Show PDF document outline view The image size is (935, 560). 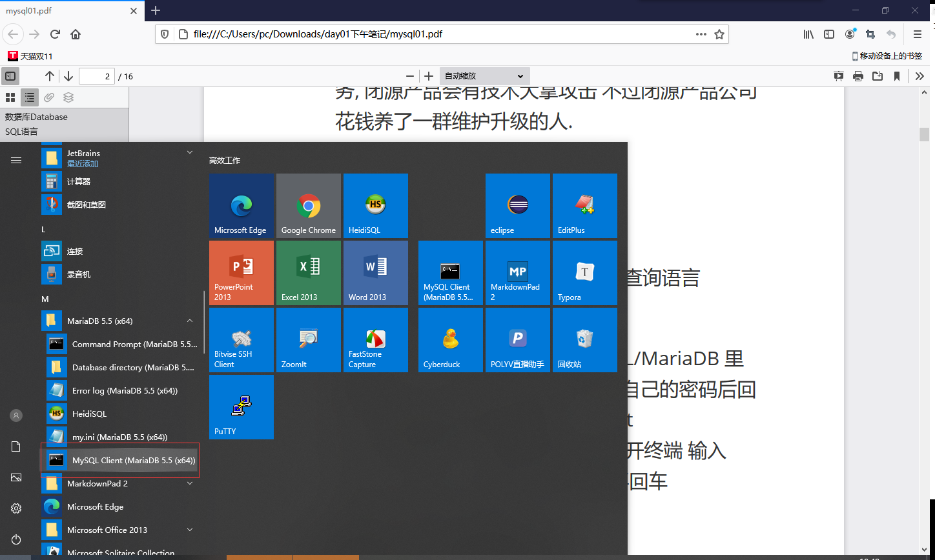point(30,97)
